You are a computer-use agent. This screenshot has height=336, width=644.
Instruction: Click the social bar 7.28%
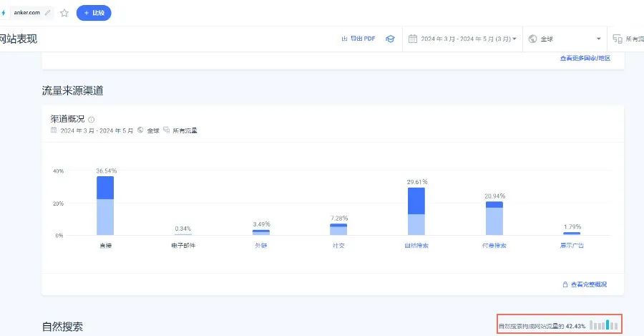(x=339, y=229)
